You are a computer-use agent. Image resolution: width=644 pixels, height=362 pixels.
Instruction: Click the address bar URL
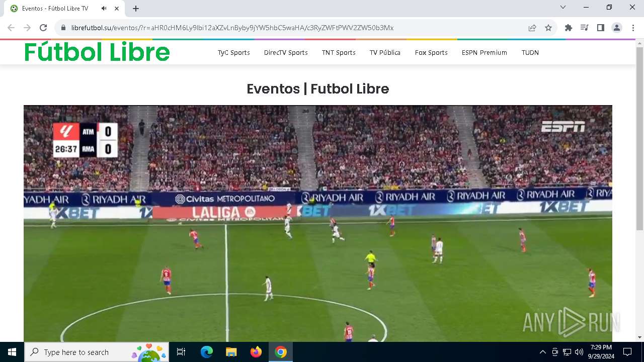(x=232, y=28)
